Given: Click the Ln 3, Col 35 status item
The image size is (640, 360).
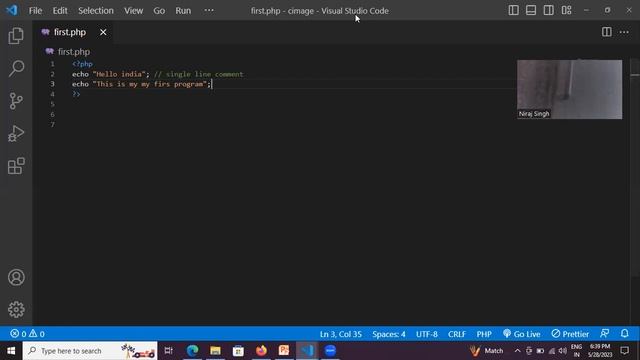Looking at the screenshot, I should point(341,334).
